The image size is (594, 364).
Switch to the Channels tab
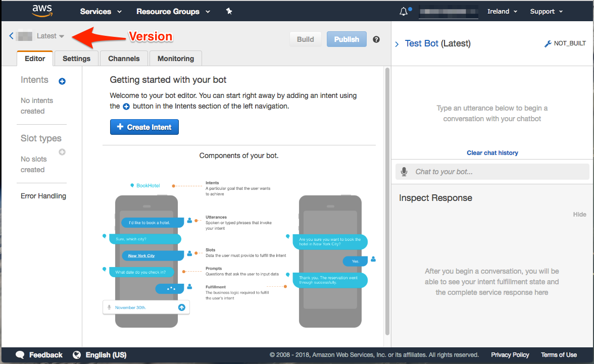pyautogui.click(x=124, y=59)
